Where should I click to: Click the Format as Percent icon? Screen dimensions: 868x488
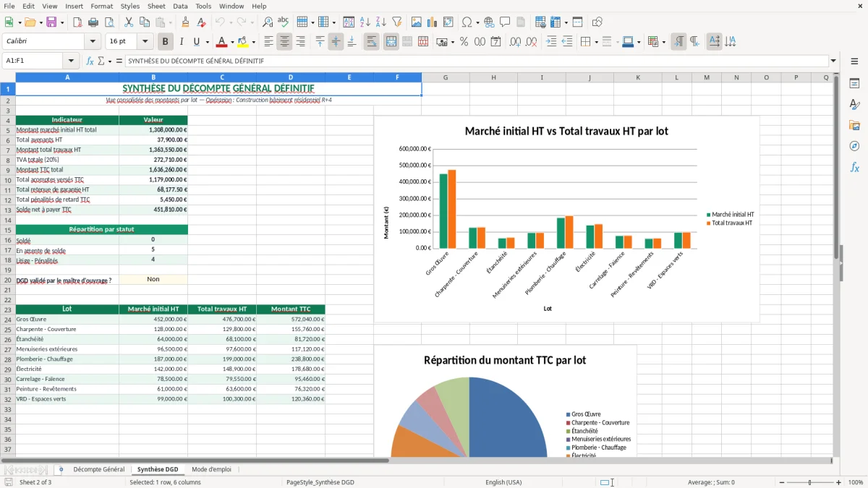pos(464,42)
